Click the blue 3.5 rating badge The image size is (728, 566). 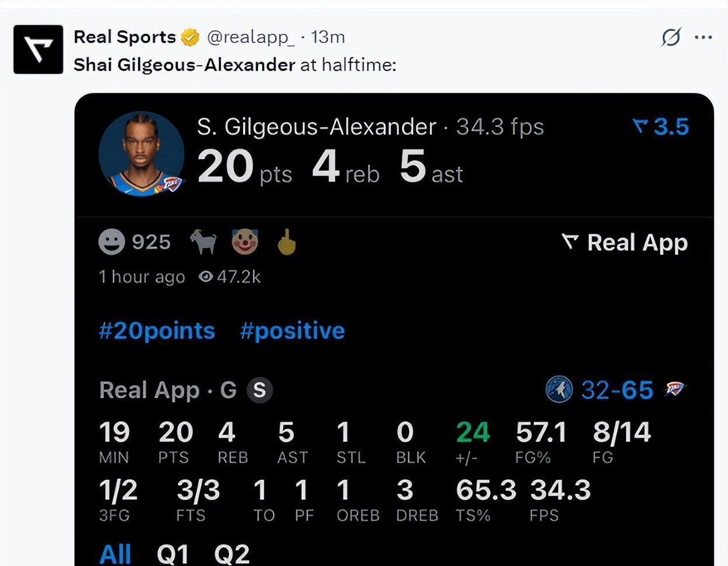[661, 126]
